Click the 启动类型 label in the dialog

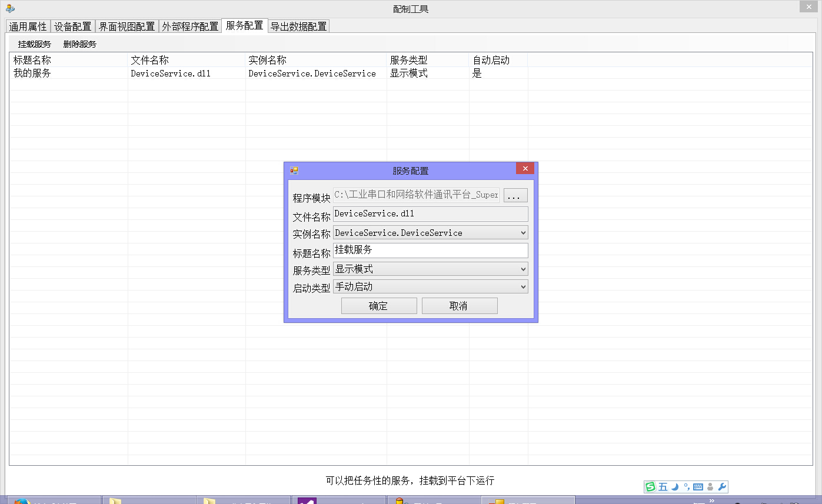tap(312, 288)
